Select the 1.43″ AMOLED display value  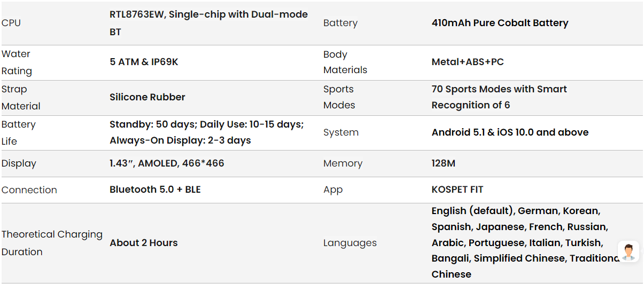point(167,163)
